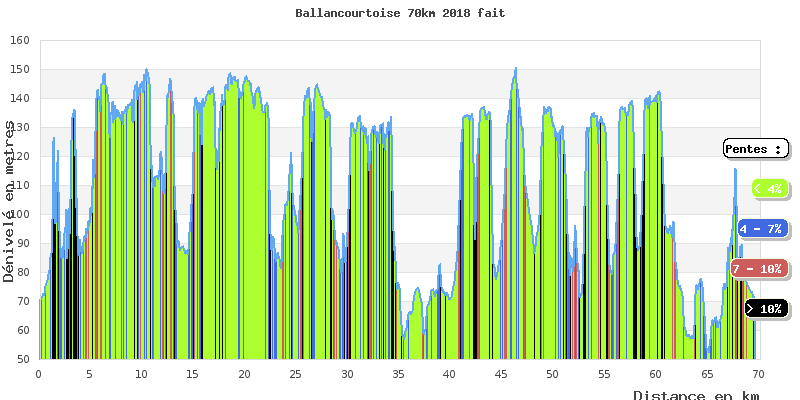Image resolution: width=800 pixels, height=400 pixels.
Task: Click the 65 km tick on the distance axis
Action: point(706,373)
